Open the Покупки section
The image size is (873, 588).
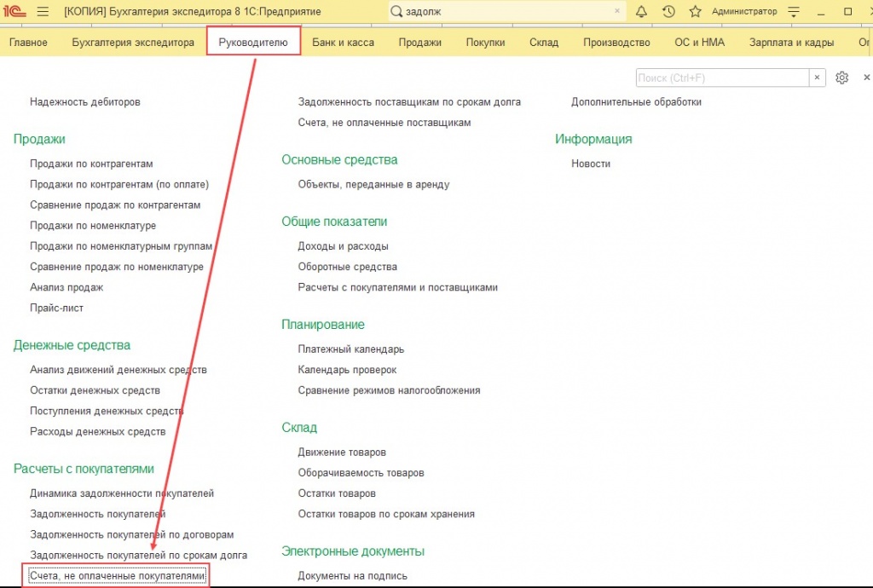point(485,43)
